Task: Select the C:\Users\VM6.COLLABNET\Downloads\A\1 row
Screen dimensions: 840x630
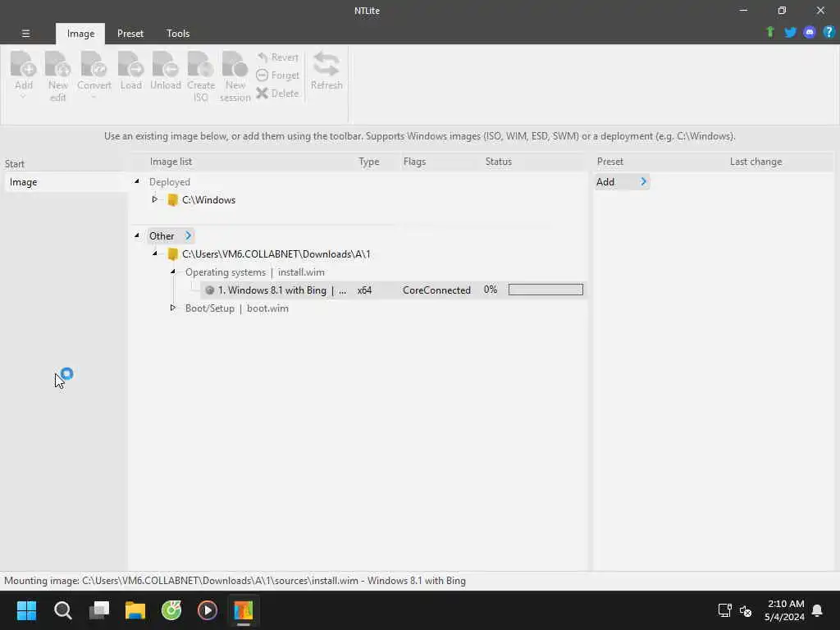Action: coord(276,254)
